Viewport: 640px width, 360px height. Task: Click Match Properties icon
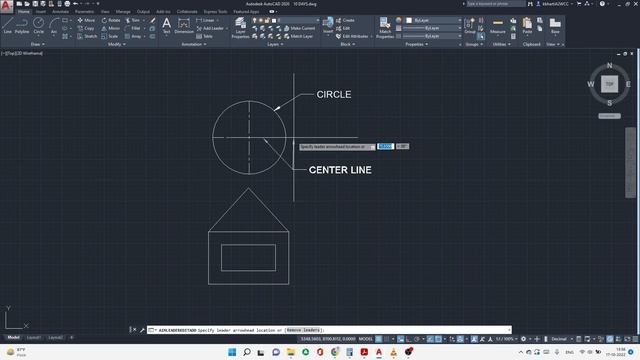(x=385, y=28)
